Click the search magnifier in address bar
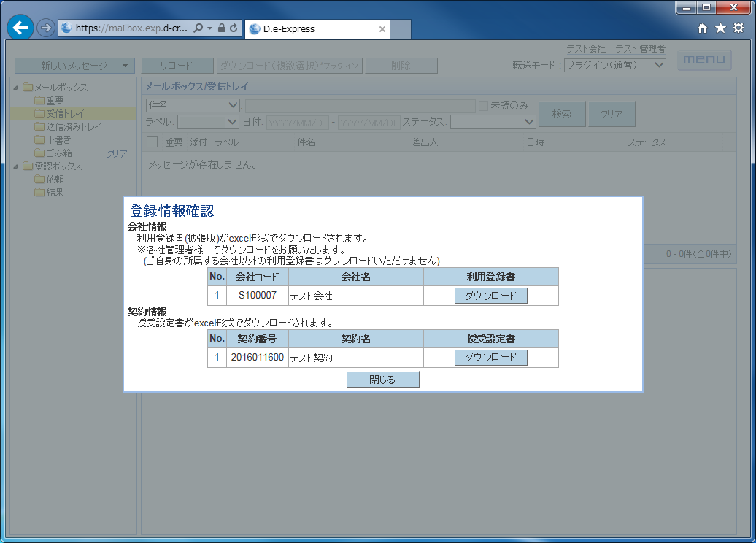Screen dimensions: 756x543 tap(198, 28)
